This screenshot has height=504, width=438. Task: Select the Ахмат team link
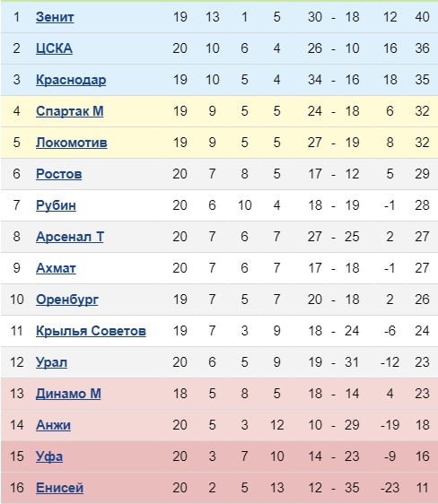[x=56, y=268]
